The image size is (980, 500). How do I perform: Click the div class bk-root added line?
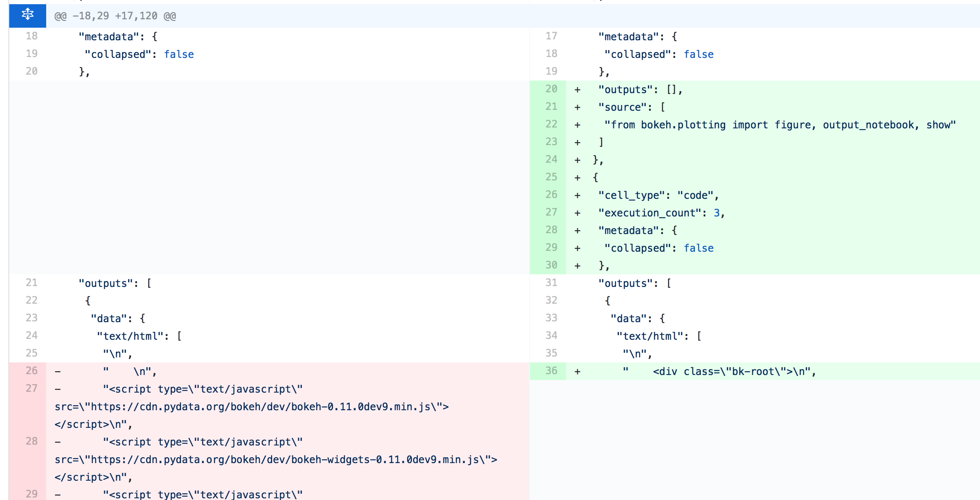719,372
